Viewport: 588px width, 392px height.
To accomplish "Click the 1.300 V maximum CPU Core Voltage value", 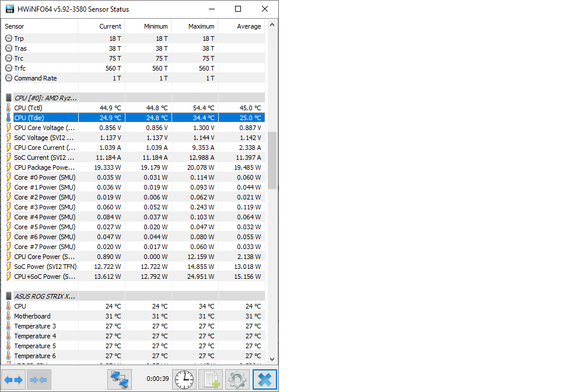I will (204, 128).
